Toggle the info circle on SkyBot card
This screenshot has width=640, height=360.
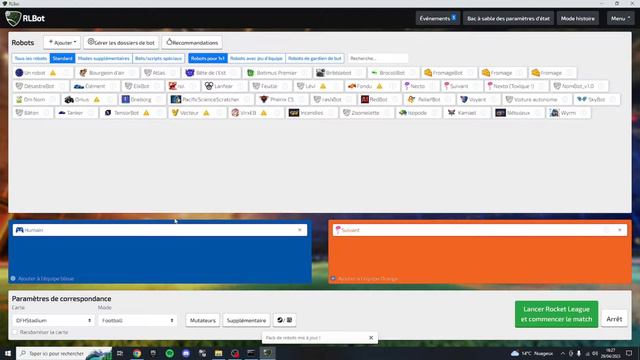613,99
